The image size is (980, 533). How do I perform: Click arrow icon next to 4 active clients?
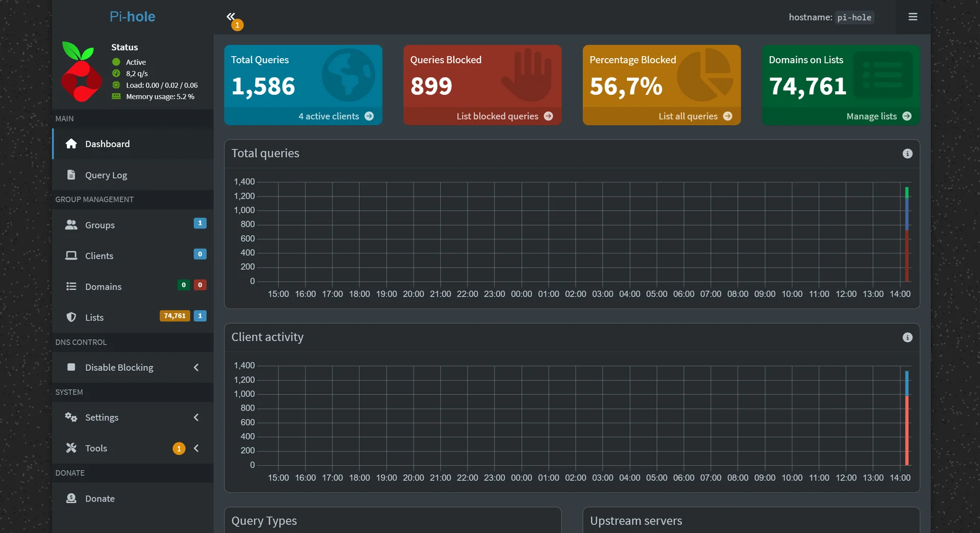[369, 116]
